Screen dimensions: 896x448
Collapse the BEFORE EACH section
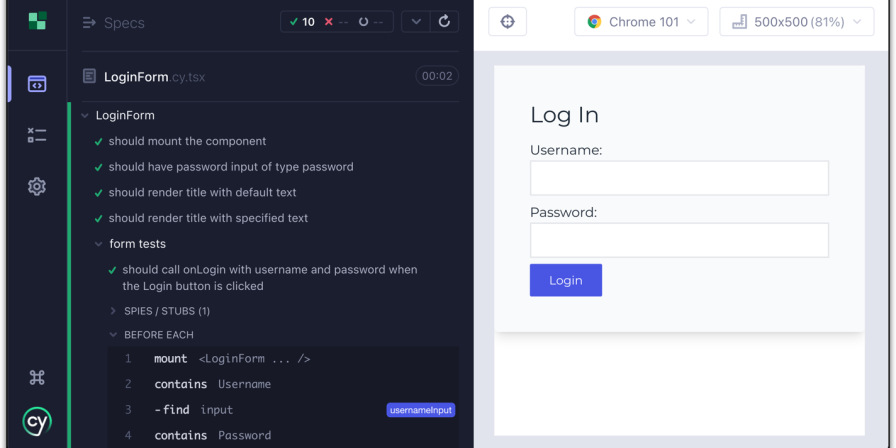pyautogui.click(x=159, y=335)
